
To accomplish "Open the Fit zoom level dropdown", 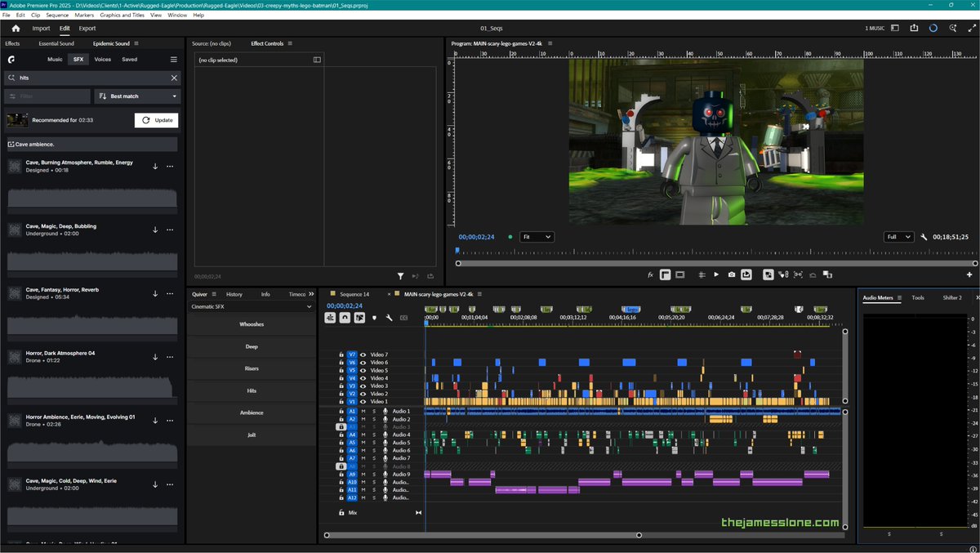I will (x=537, y=237).
